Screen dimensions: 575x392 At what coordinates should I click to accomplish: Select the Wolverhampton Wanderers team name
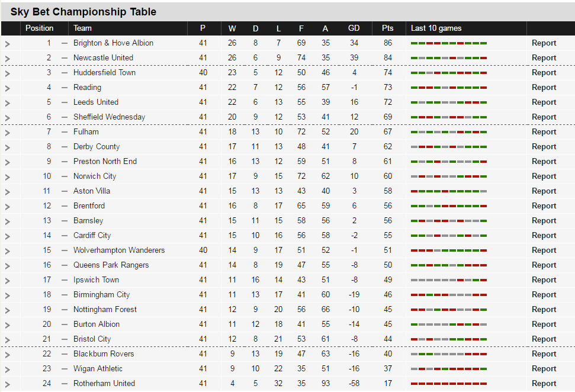(x=119, y=250)
